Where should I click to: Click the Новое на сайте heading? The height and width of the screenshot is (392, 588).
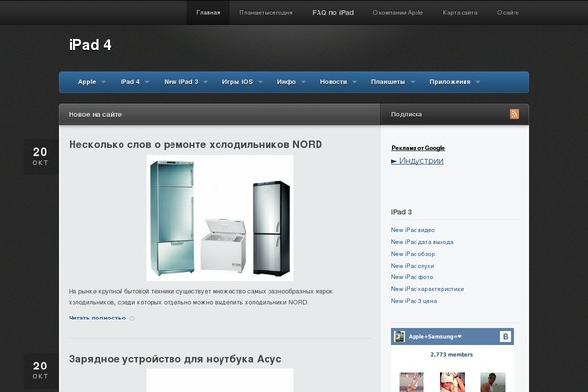point(95,114)
